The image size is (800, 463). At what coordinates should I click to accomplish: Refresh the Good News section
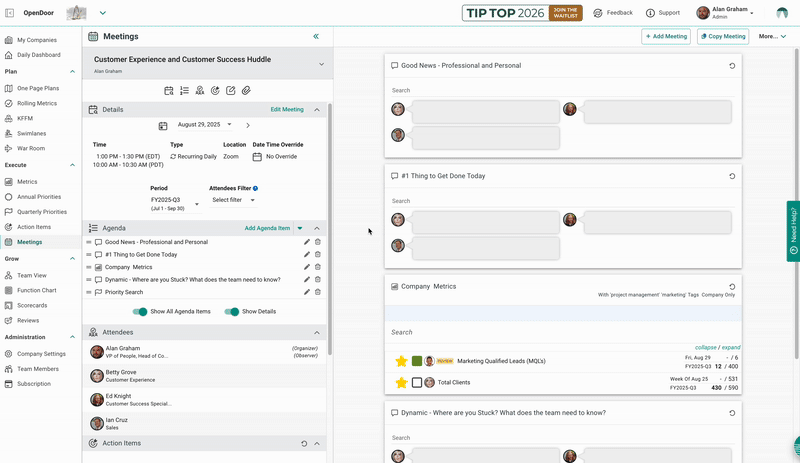[730, 66]
